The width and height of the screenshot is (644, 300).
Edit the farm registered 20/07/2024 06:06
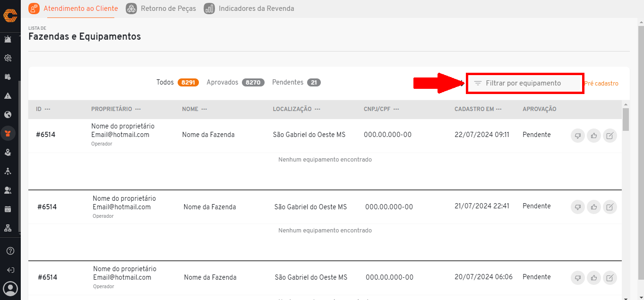(610, 278)
